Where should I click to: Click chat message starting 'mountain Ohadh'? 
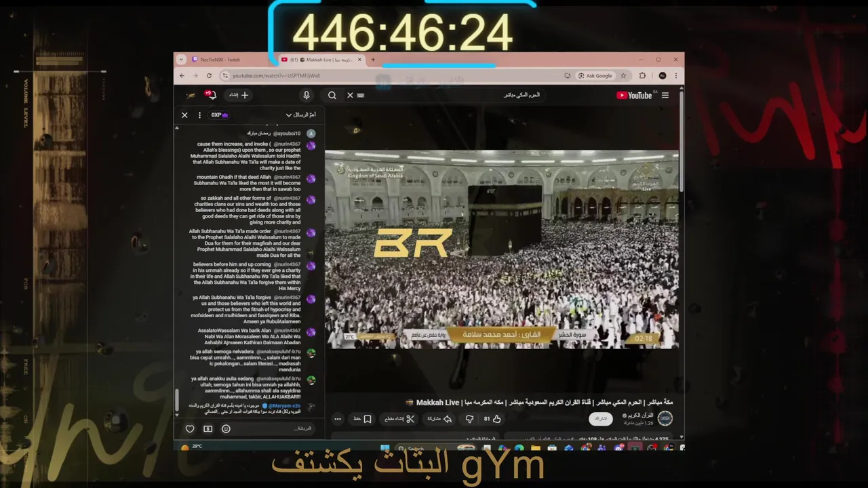(248, 183)
